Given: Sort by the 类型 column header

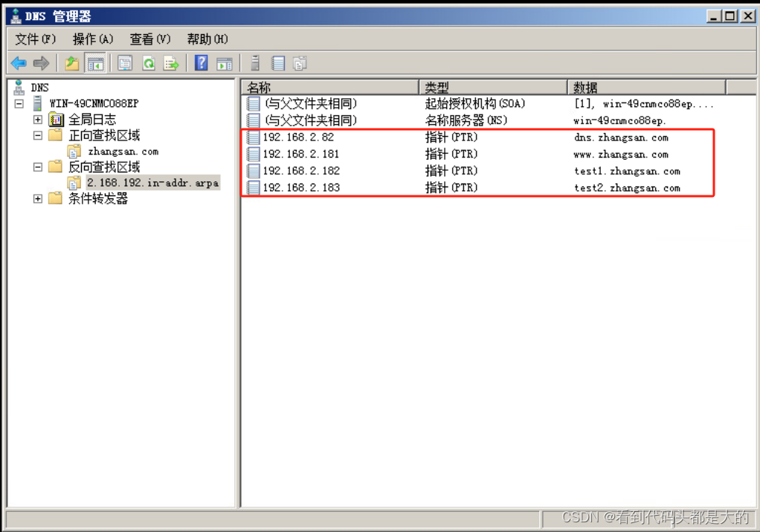Looking at the screenshot, I should [493, 88].
